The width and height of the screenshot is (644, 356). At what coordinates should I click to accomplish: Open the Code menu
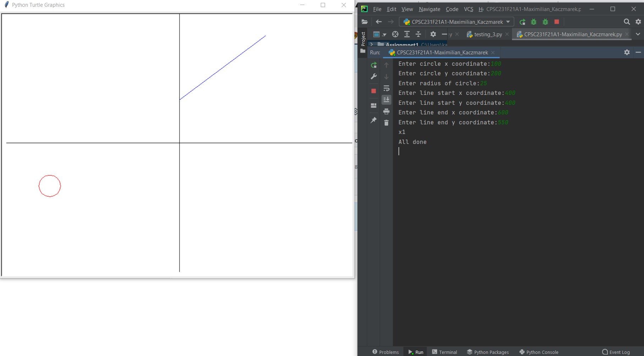point(452,9)
